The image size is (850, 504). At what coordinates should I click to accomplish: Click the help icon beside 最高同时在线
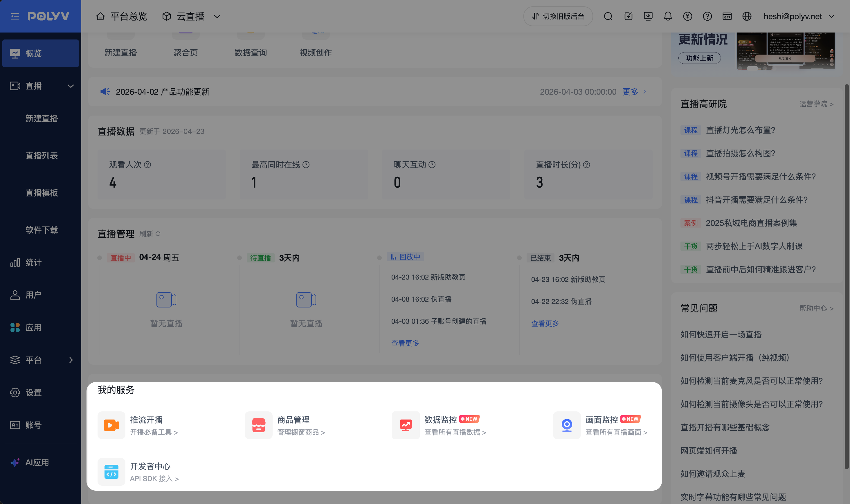[306, 165]
